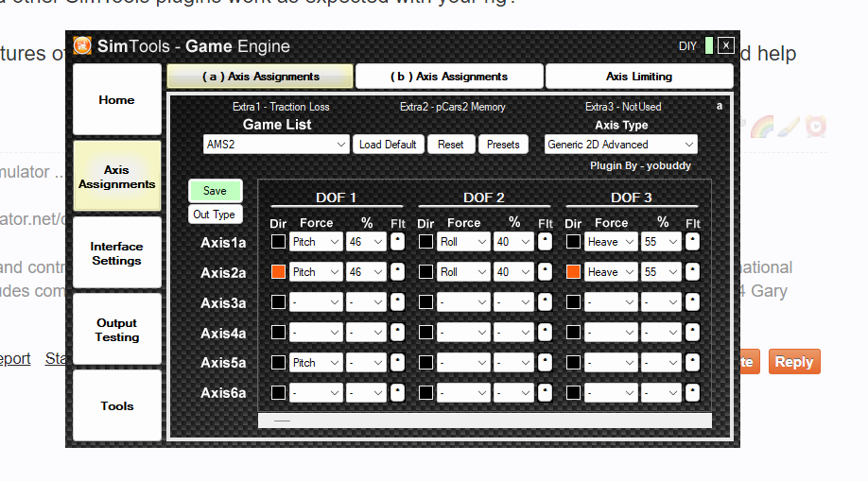Open Output Testing section
Viewport: 868px width, 481px height.
point(117,330)
